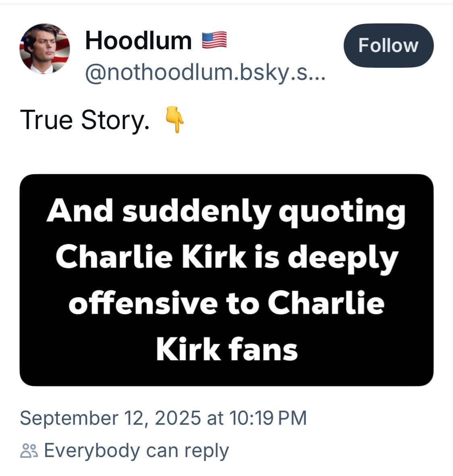Click the Hoodlum display name

pos(139,40)
